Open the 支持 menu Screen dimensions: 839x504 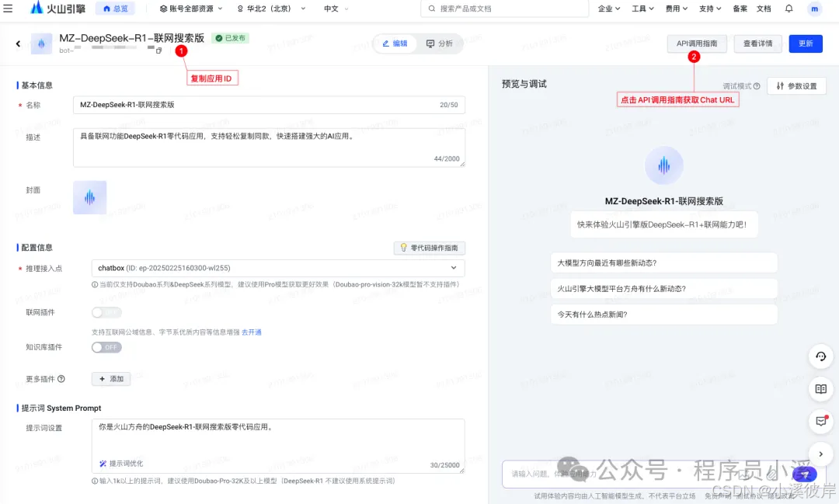click(710, 9)
